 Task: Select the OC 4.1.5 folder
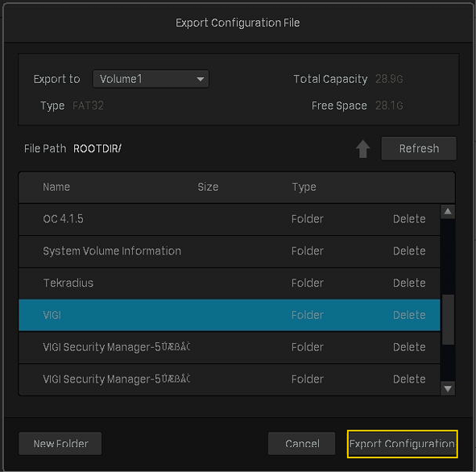[230, 219]
